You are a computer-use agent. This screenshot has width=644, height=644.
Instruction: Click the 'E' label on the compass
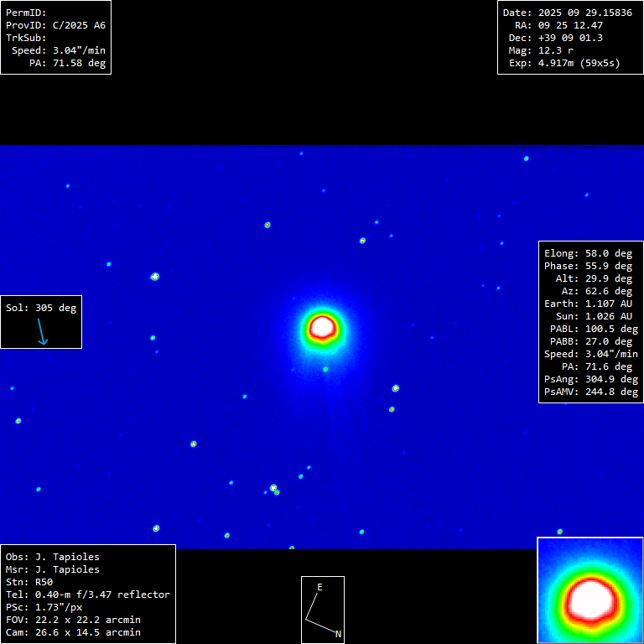click(319, 588)
